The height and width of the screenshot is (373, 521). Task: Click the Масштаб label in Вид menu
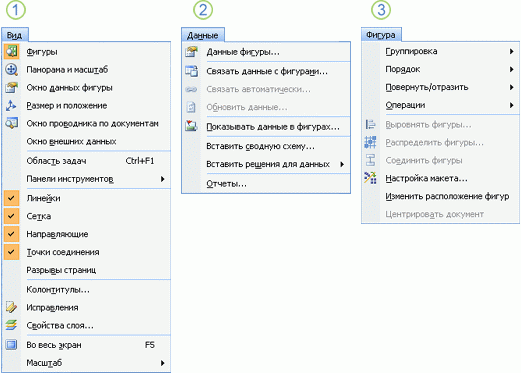pos(44,363)
